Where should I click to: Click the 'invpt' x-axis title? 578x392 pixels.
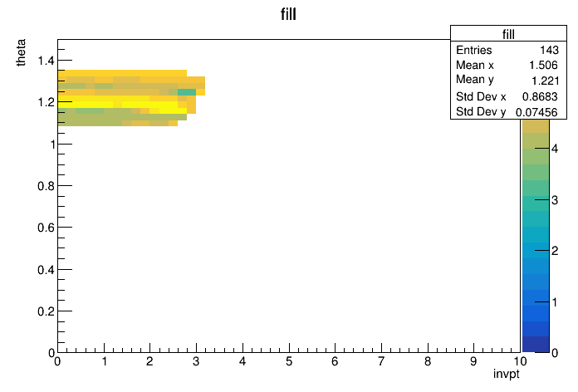point(506,374)
